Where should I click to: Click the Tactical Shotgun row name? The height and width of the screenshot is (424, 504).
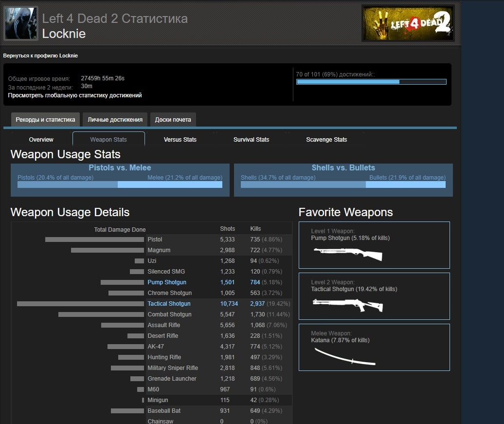(x=169, y=304)
